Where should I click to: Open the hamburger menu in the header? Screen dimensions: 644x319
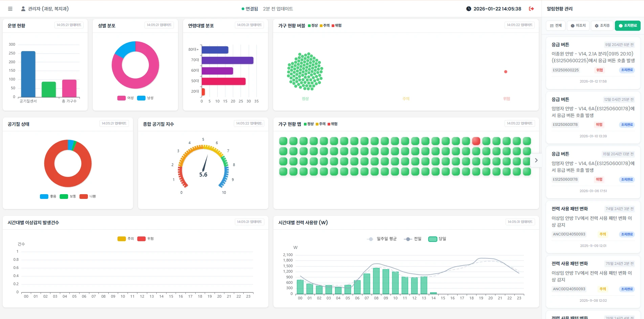pyautogui.click(x=10, y=9)
